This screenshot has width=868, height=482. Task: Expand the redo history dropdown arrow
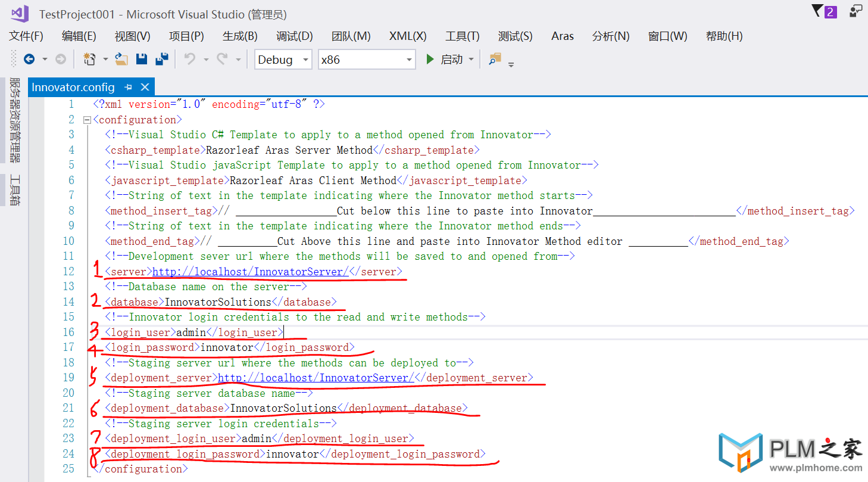(x=238, y=60)
